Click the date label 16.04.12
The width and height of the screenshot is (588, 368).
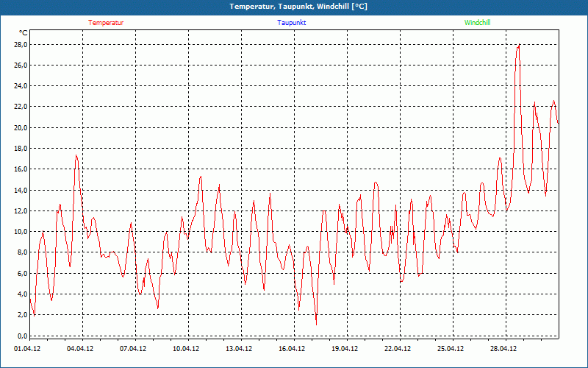(x=292, y=349)
